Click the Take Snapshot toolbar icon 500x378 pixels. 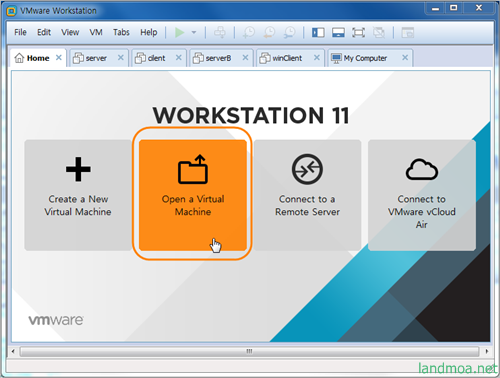coord(249,32)
